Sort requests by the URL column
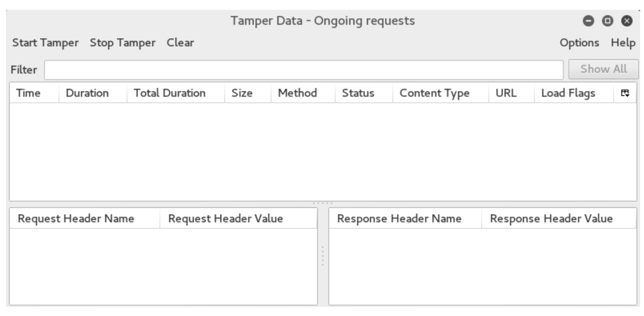 pos(505,93)
